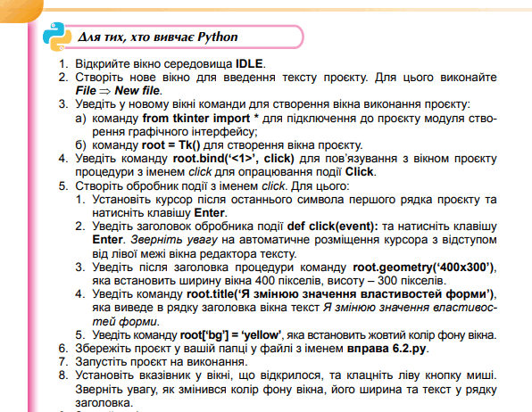
Task: Click the root.title command text
Action: 340,293
